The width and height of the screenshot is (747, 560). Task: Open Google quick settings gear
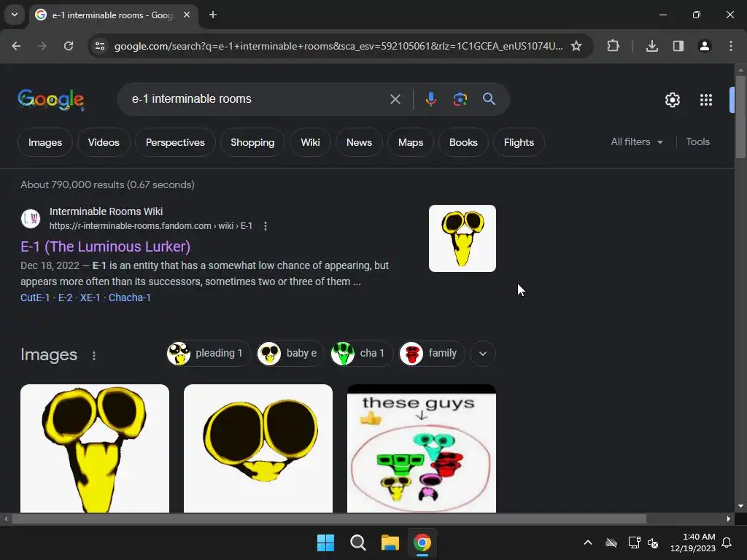(672, 100)
